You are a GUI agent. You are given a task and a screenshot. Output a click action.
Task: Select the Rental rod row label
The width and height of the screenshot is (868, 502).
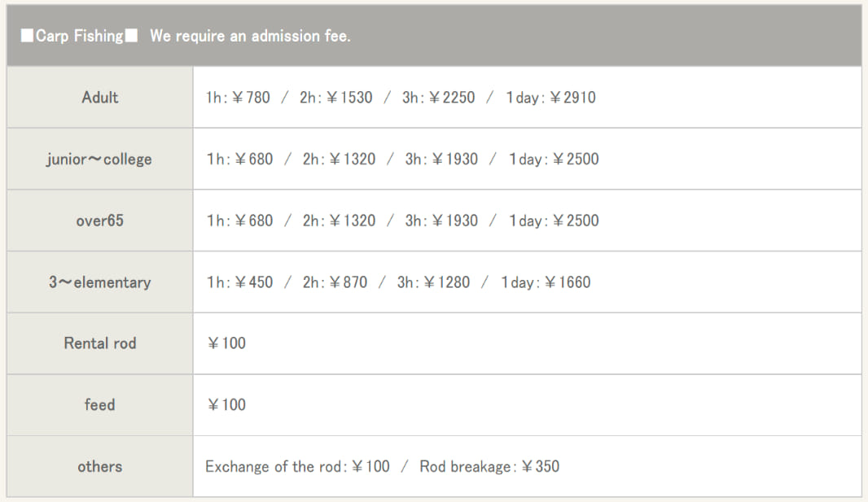[x=99, y=343]
